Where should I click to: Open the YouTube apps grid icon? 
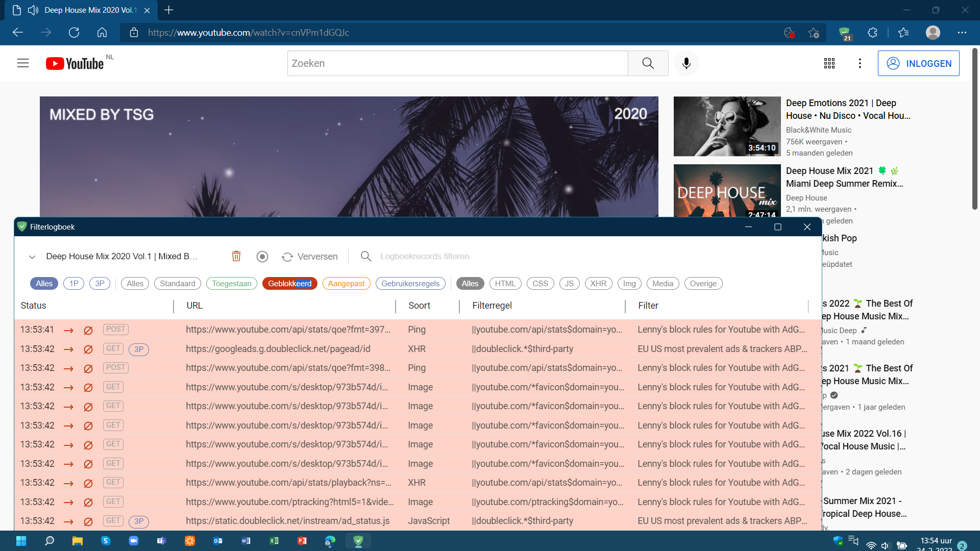(x=829, y=63)
